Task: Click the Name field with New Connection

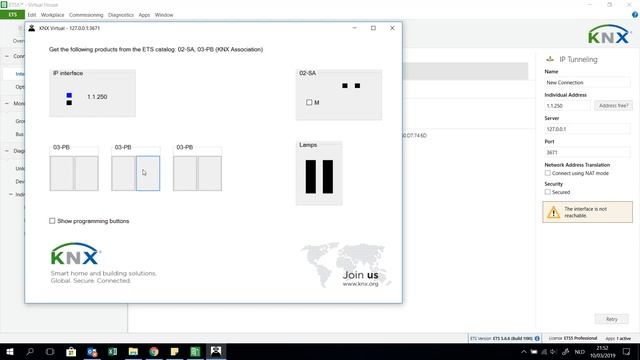Action: tap(587, 82)
